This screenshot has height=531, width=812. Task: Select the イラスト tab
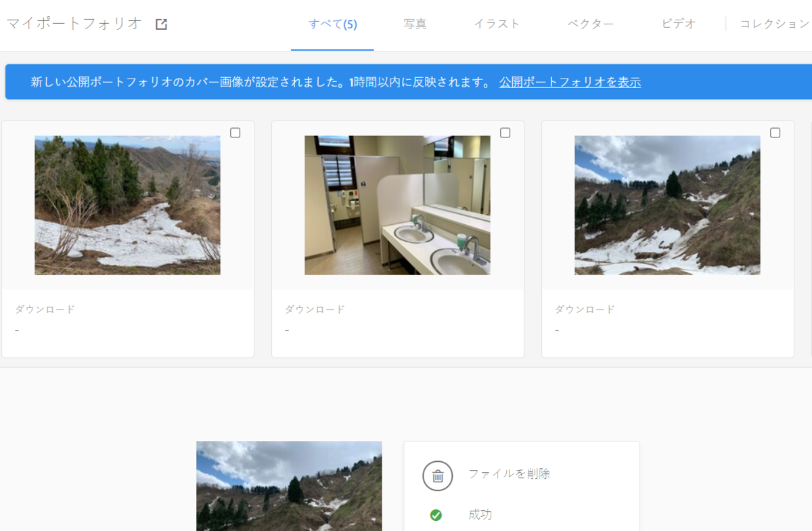pos(497,24)
